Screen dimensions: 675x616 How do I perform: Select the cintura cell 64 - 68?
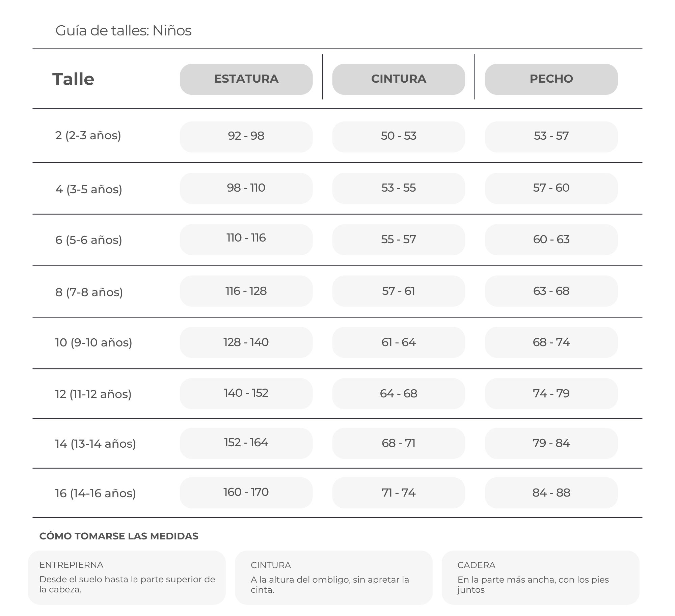click(x=399, y=394)
